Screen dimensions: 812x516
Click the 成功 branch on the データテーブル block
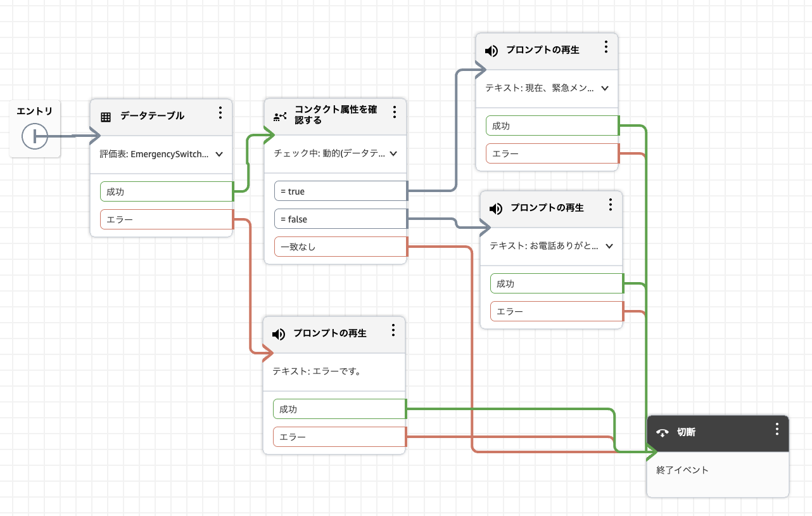click(166, 191)
